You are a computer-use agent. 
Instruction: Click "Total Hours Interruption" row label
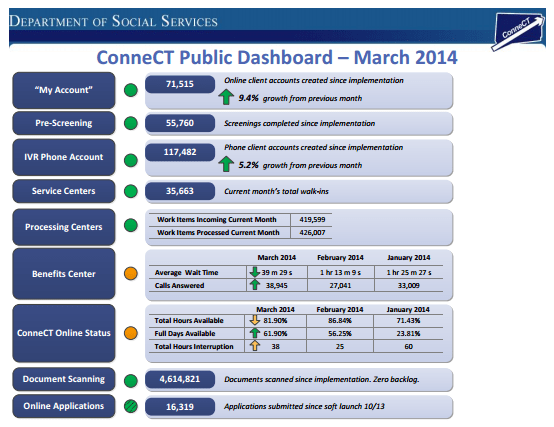[194, 346]
